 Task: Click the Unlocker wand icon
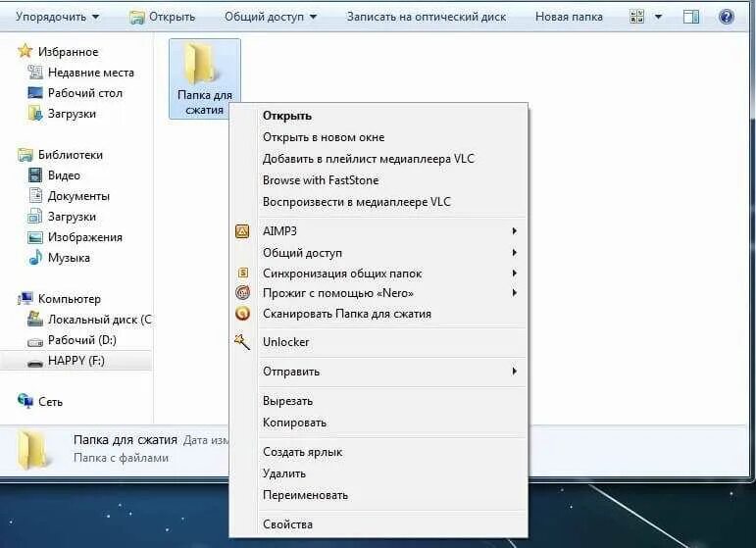click(242, 341)
